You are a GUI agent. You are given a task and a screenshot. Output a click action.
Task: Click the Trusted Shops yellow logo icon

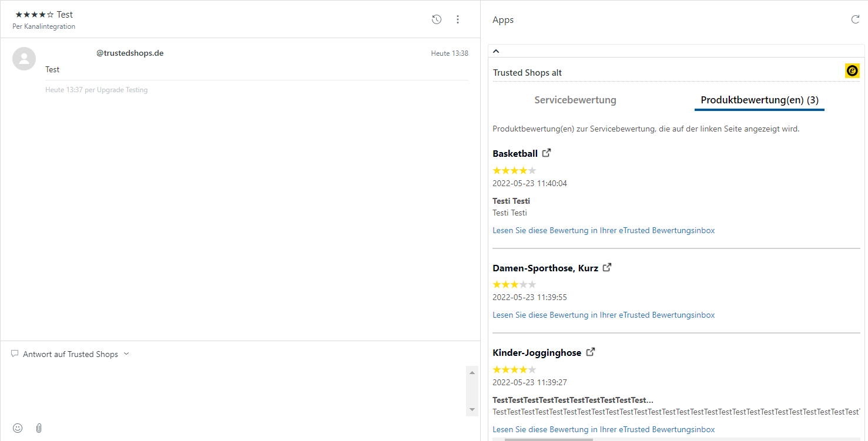pyautogui.click(x=852, y=70)
